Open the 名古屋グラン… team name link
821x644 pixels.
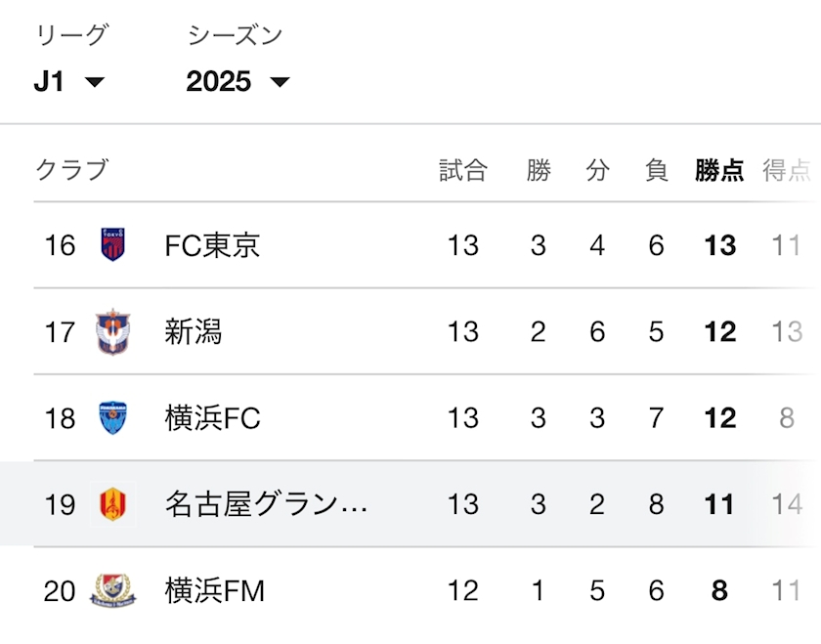266,504
